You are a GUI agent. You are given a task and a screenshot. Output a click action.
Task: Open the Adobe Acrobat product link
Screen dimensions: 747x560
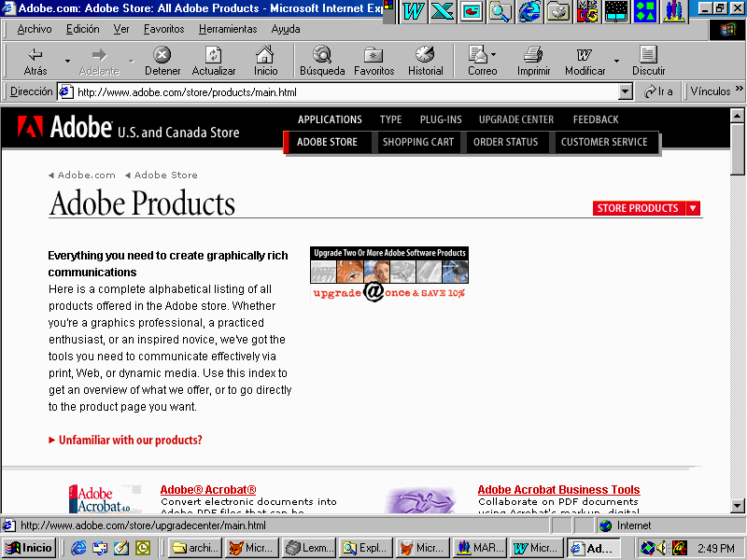[207, 490]
